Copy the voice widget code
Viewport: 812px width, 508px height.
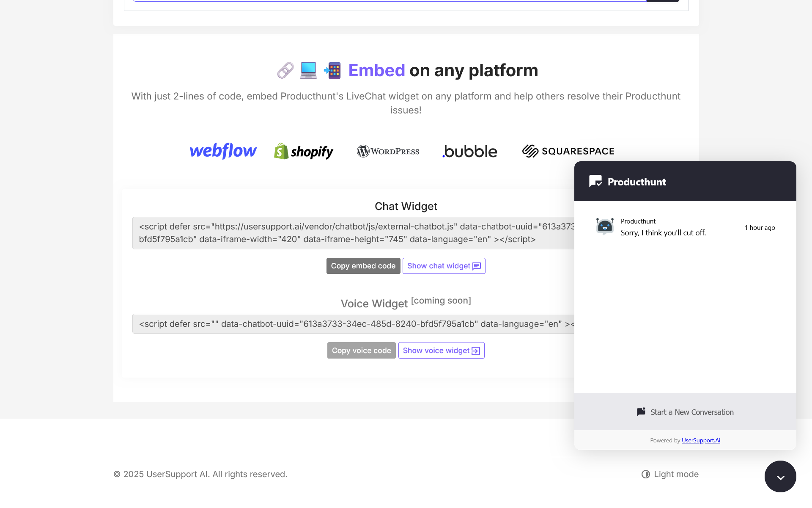pos(361,351)
